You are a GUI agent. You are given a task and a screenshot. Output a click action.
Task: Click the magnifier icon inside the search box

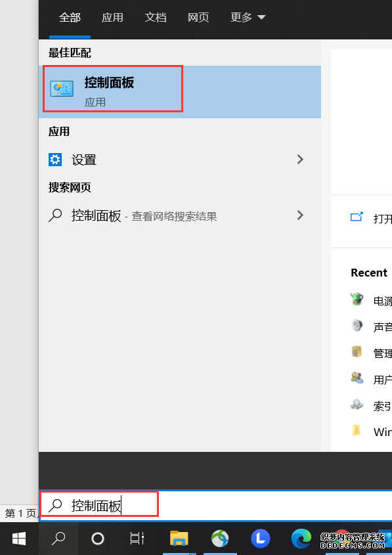(55, 506)
